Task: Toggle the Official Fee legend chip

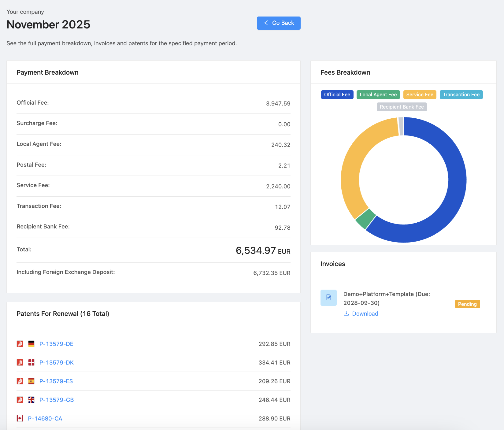Action: pos(337,95)
